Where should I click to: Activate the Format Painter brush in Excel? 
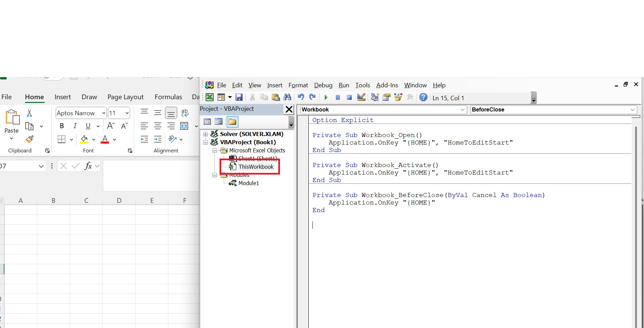(29, 139)
